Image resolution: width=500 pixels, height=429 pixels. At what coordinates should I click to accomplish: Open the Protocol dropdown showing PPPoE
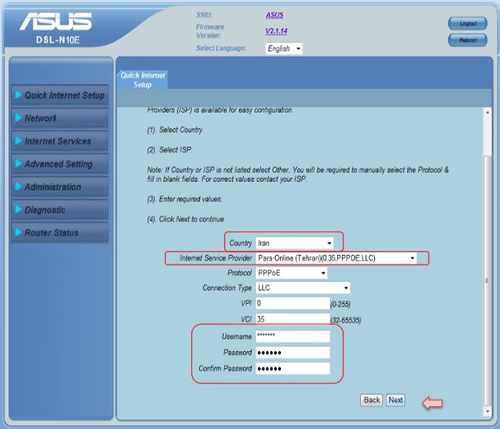click(291, 273)
